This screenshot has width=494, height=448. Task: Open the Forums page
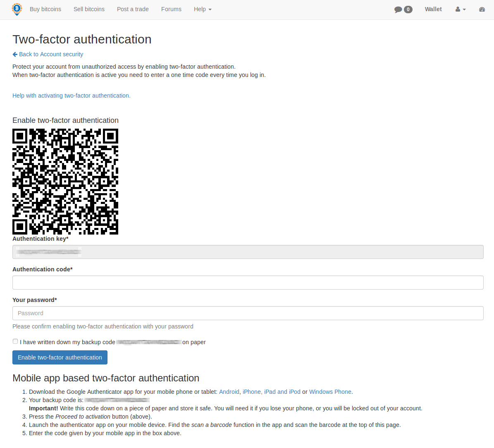pyautogui.click(x=171, y=9)
